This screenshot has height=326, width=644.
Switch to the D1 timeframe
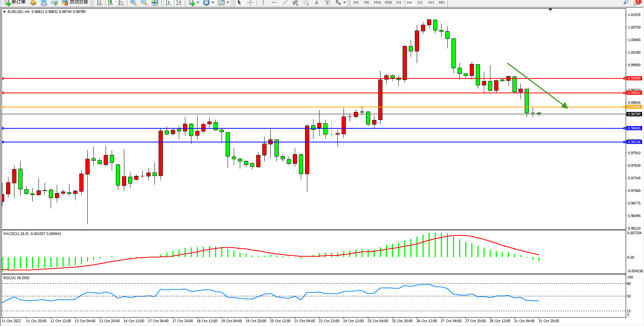click(x=420, y=3)
